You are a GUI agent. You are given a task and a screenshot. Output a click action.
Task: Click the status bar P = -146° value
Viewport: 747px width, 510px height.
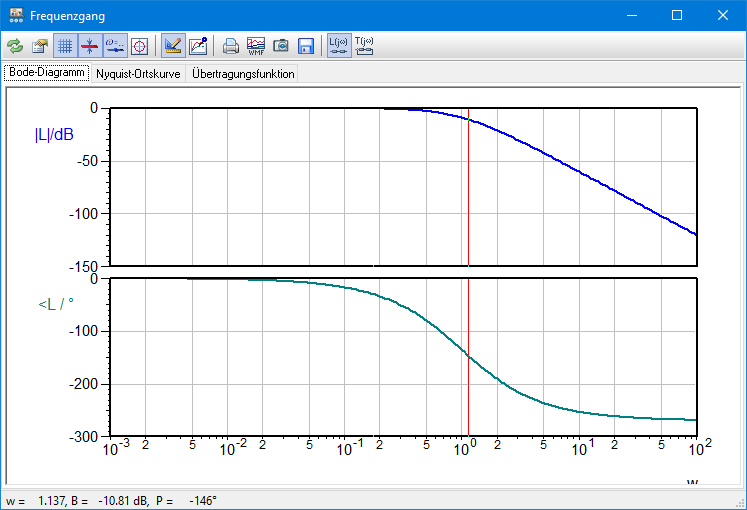pos(186,500)
